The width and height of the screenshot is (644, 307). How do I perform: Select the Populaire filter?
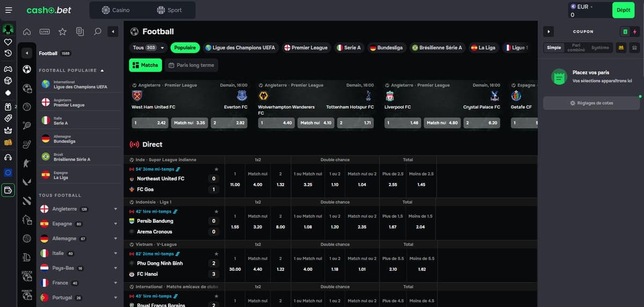(185, 48)
